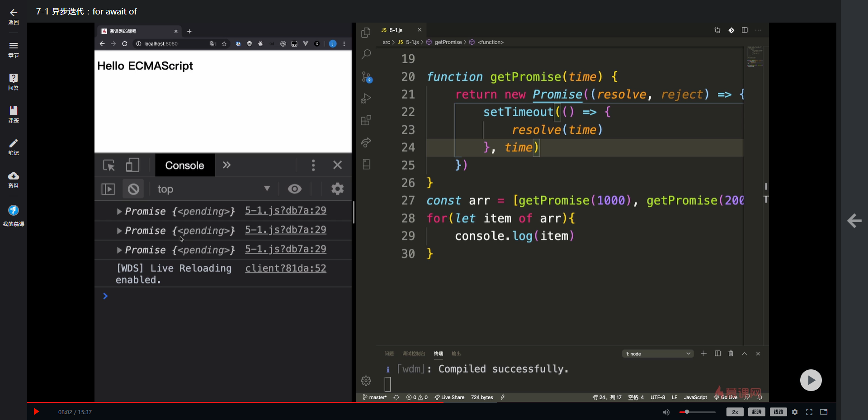Click the UTF-8 encoding indicator

658,397
